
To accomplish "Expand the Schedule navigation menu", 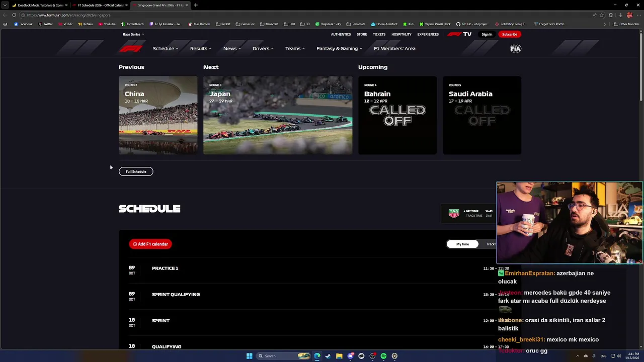I will 166,49.
